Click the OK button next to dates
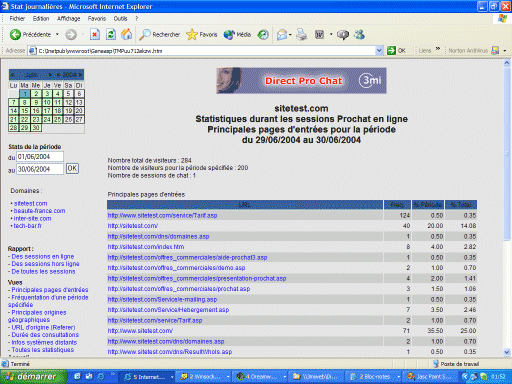The image size is (512, 384). point(72,168)
